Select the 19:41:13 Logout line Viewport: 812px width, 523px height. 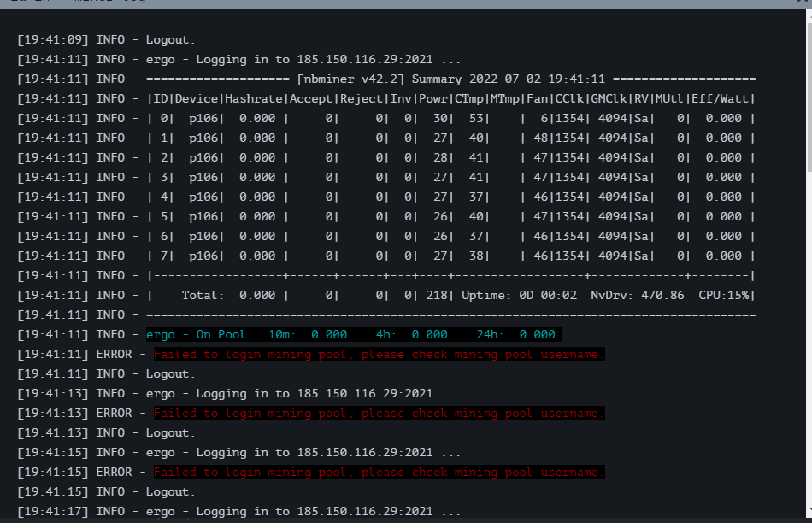tap(106, 433)
